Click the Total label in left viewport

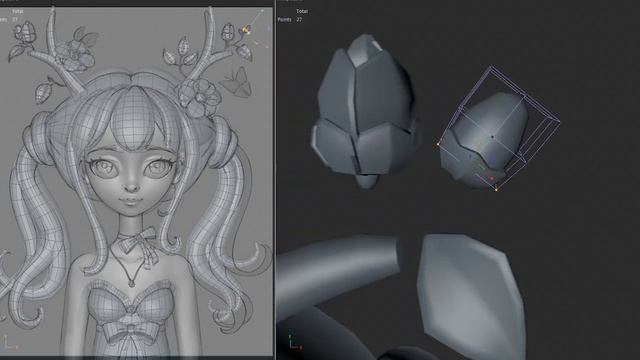(18, 11)
